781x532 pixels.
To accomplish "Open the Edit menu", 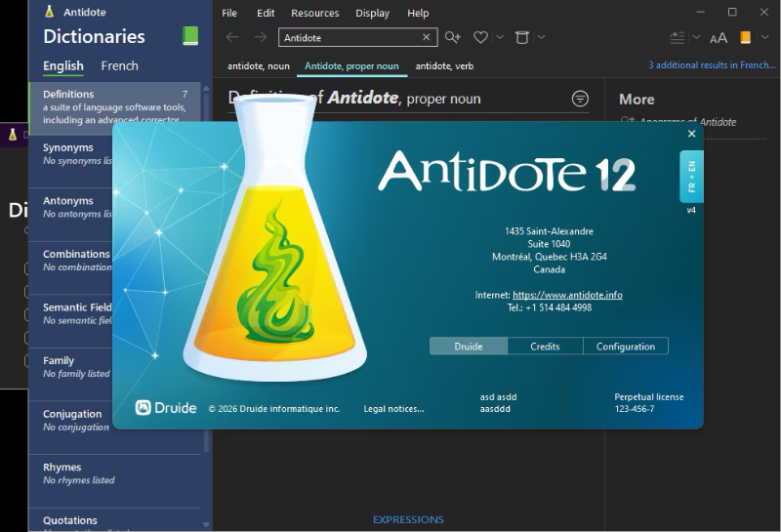I will coord(266,13).
